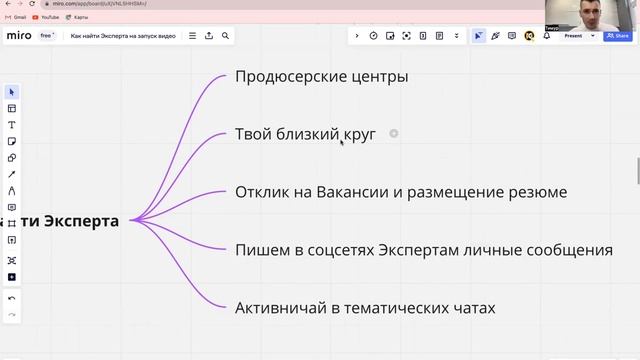The height and width of the screenshot is (360, 640).
Task: Open the Upload tool
Action: (x=11, y=240)
